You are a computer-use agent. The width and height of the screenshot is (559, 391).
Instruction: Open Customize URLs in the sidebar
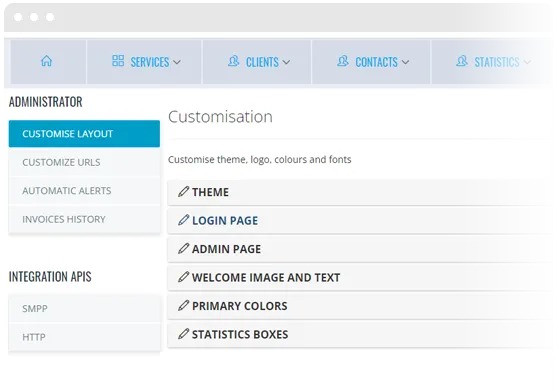click(x=84, y=162)
